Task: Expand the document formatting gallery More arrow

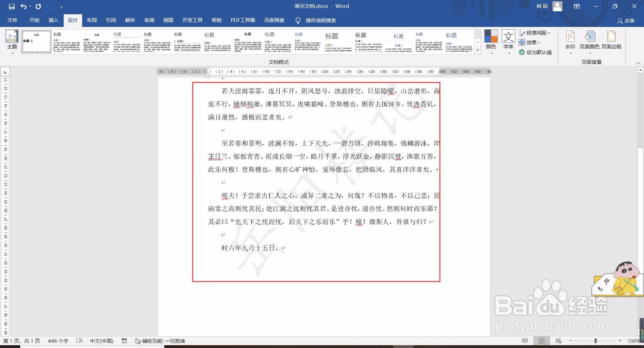Action: click(478, 50)
